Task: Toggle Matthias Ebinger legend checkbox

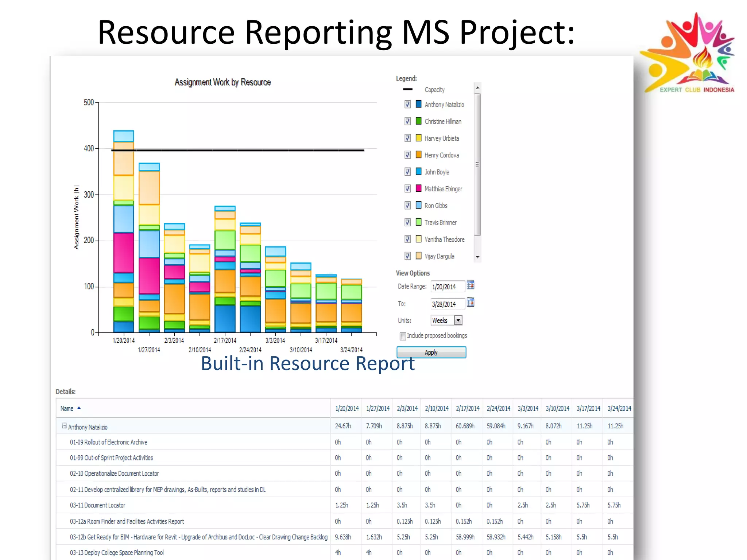Action: point(407,188)
